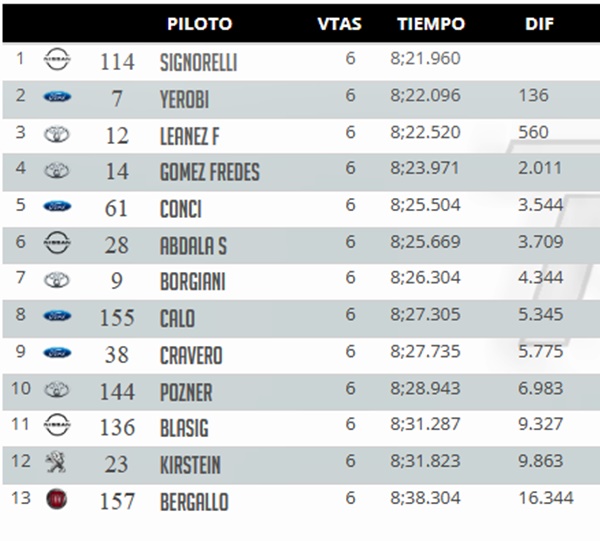Click Fiat logo in Bergallo row
This screenshot has height=541, width=600.
click(56, 499)
